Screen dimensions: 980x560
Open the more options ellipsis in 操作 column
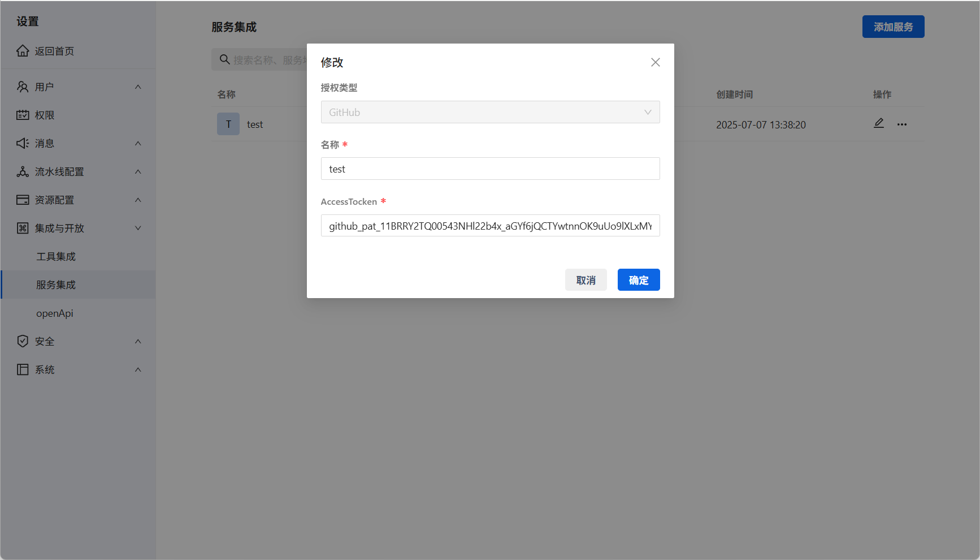tap(902, 124)
